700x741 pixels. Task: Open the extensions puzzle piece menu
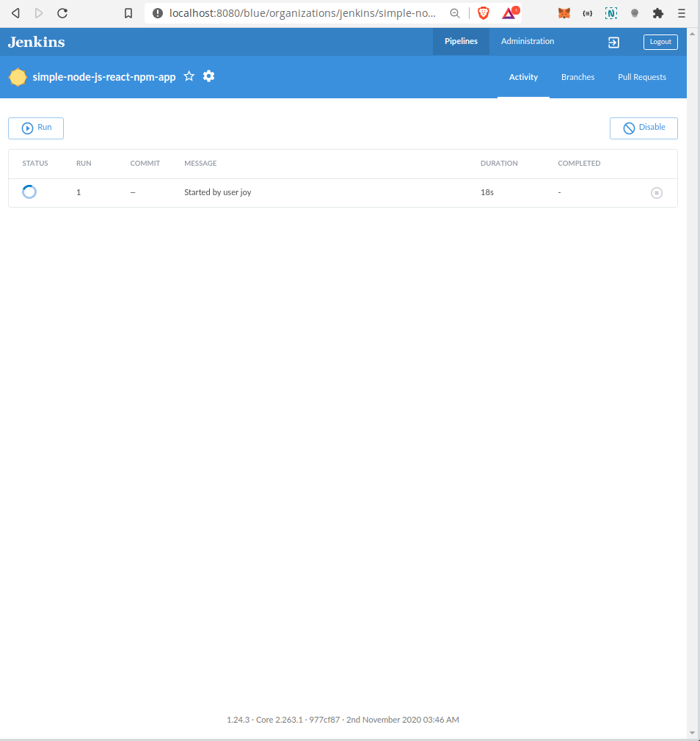coord(658,13)
